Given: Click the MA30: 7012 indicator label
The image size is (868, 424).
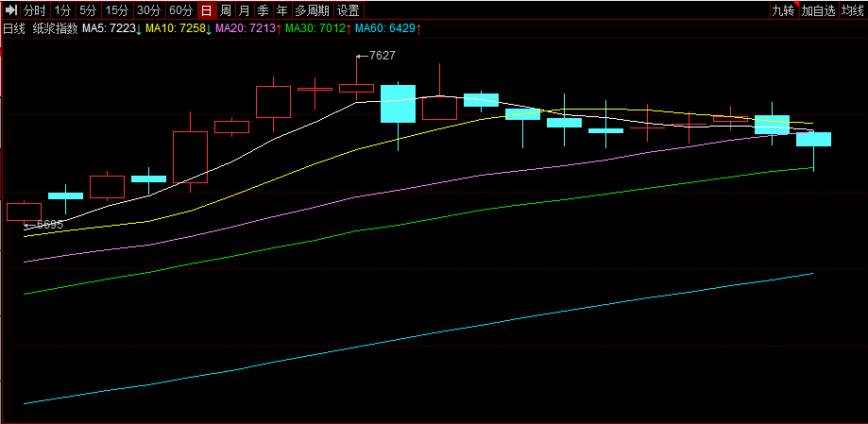Looking at the screenshot, I should pyautogui.click(x=319, y=28).
